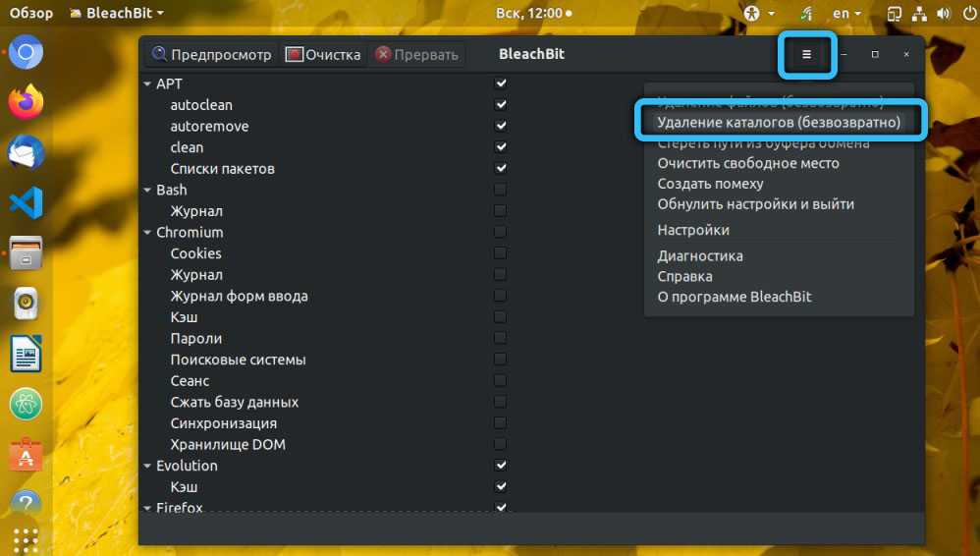Viewport: 980px width, 556px height.
Task: Choose Обнулить настройки и выйти
Action: pyautogui.click(x=756, y=204)
